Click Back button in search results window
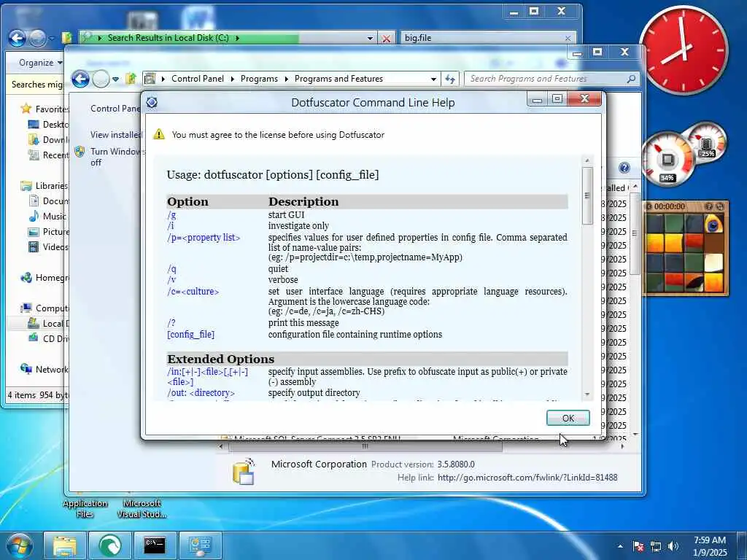This screenshot has height=560, width=747. point(17,38)
